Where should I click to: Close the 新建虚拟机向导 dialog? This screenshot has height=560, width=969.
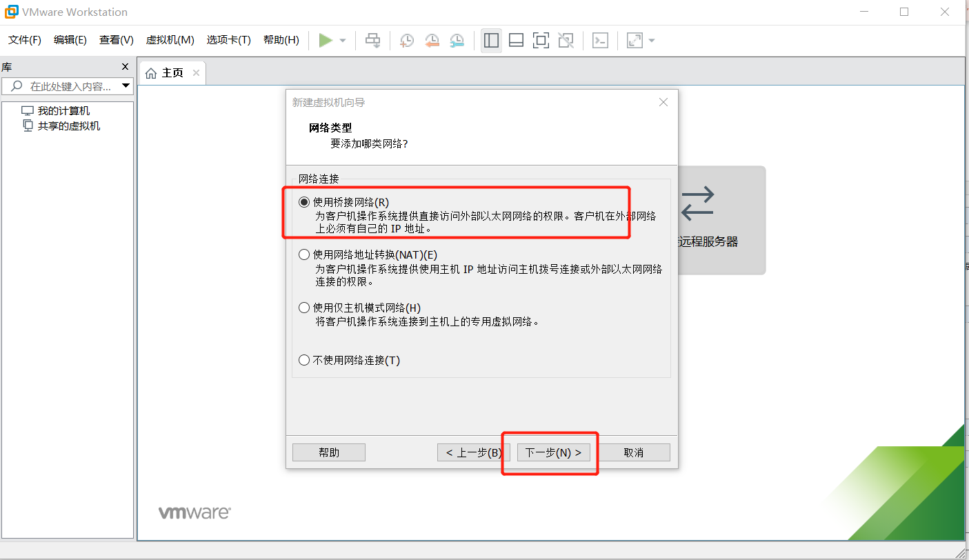[663, 102]
